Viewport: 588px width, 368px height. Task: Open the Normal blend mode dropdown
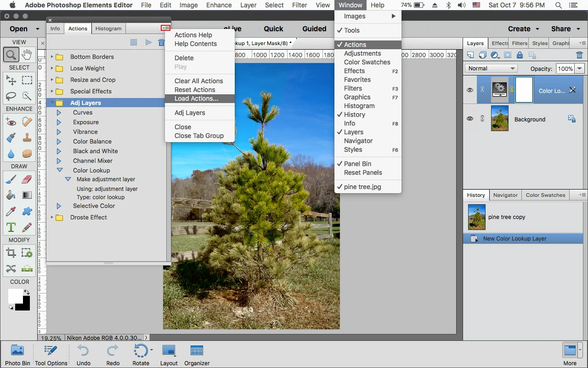491,69
